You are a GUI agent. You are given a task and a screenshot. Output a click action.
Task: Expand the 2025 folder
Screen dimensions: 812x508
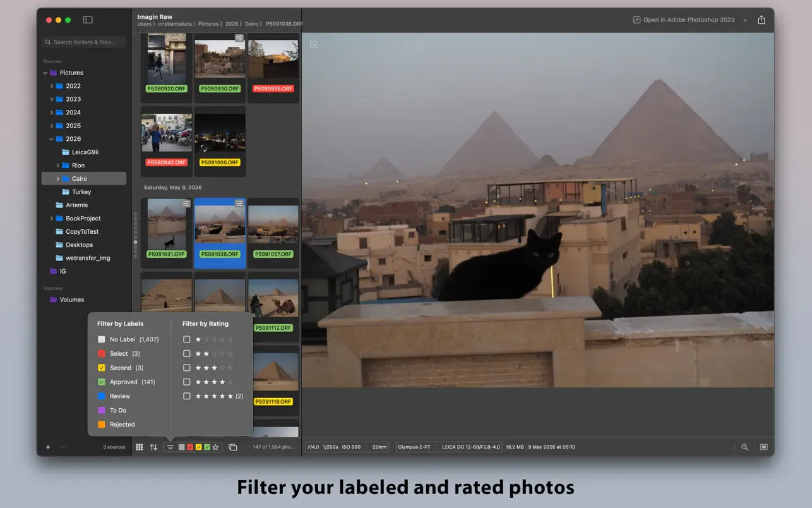[x=51, y=126]
